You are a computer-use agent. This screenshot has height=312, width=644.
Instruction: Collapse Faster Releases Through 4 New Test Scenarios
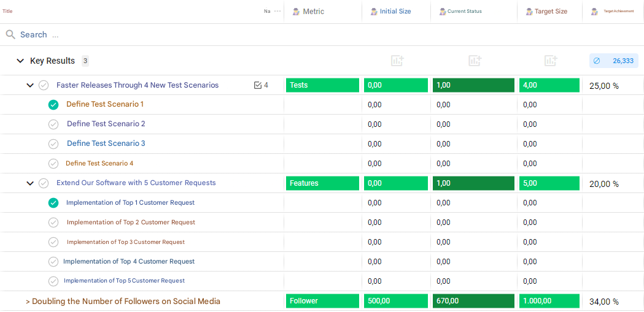pos(30,85)
